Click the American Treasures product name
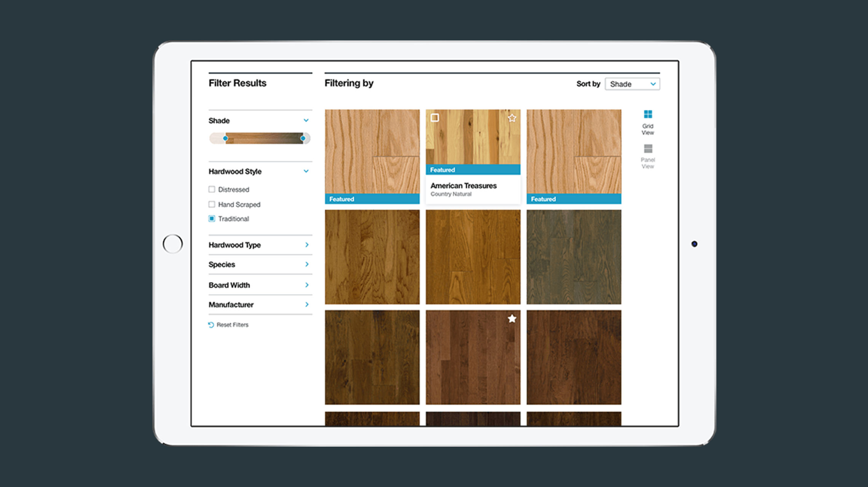The width and height of the screenshot is (868, 487). 463,186
